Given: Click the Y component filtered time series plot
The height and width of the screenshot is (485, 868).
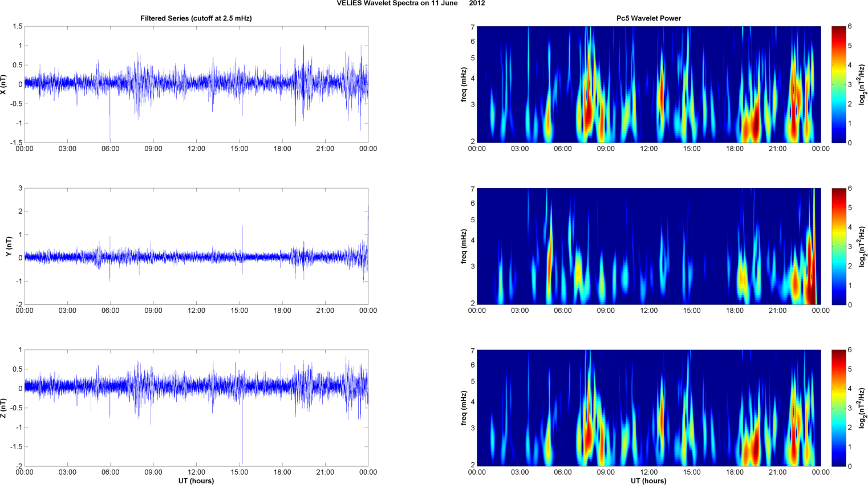Looking at the screenshot, I should (196, 246).
